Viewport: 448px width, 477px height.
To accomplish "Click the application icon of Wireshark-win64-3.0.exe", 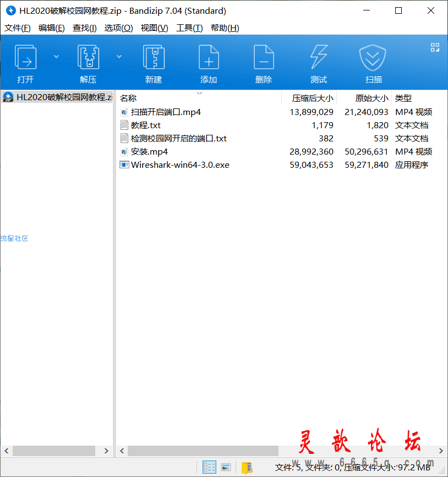I will (124, 165).
